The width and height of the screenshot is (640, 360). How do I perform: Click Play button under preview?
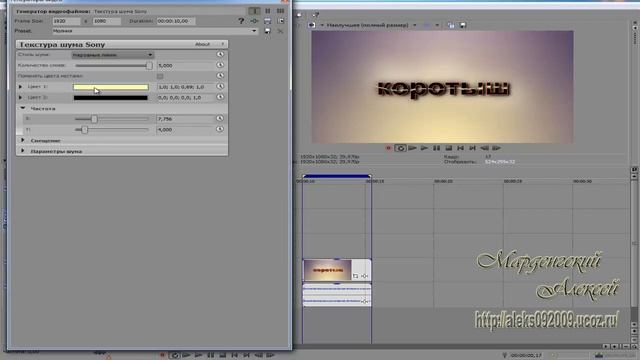pyautogui.click(x=424, y=148)
